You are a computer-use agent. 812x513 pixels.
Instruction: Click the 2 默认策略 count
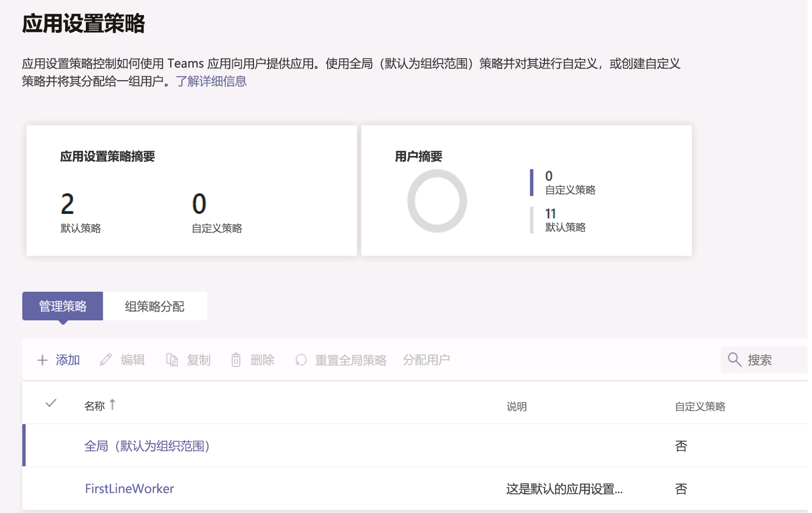point(81,213)
